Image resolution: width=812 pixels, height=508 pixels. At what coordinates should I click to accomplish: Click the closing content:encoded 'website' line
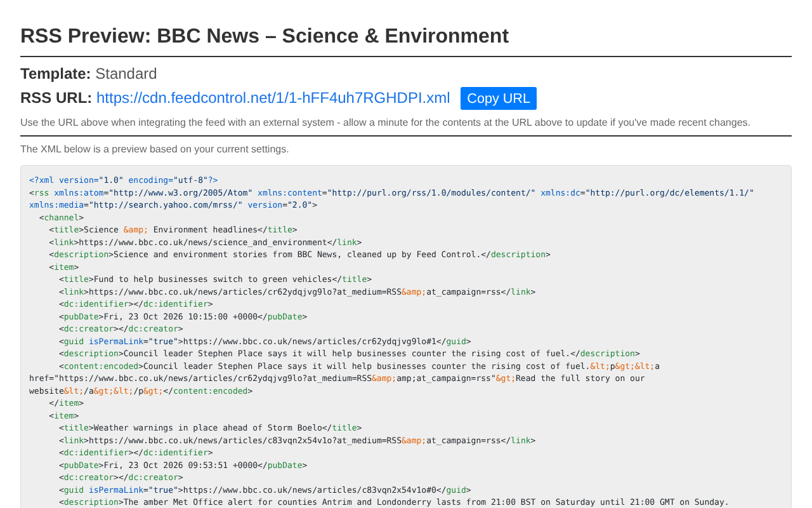(141, 391)
